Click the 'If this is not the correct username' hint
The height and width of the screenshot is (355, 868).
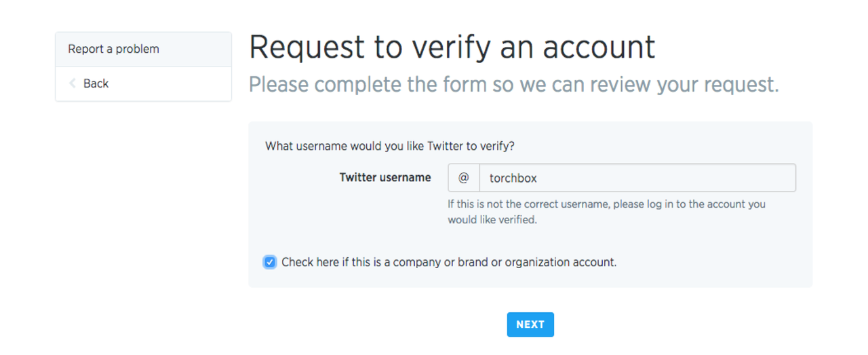pyautogui.click(x=606, y=204)
